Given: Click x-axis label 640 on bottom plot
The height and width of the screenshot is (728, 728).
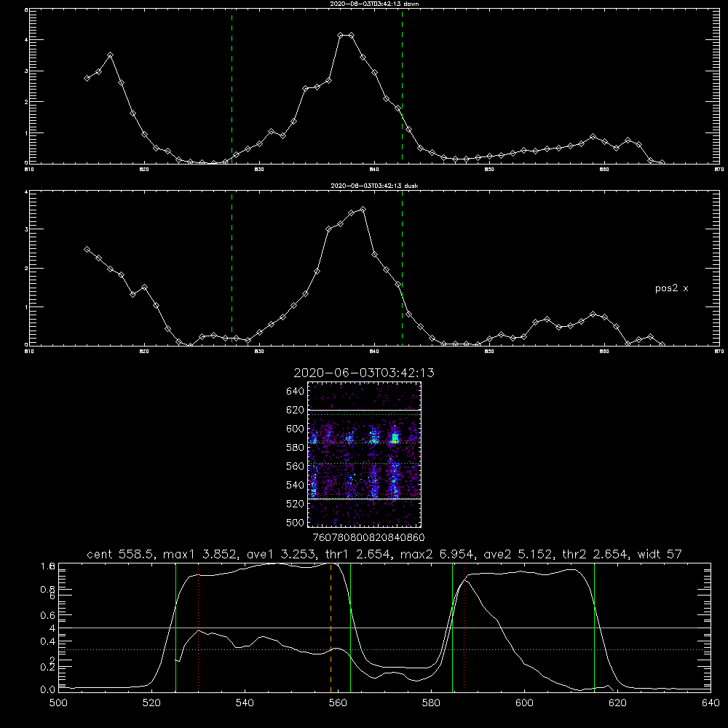Looking at the screenshot, I should [x=711, y=703].
